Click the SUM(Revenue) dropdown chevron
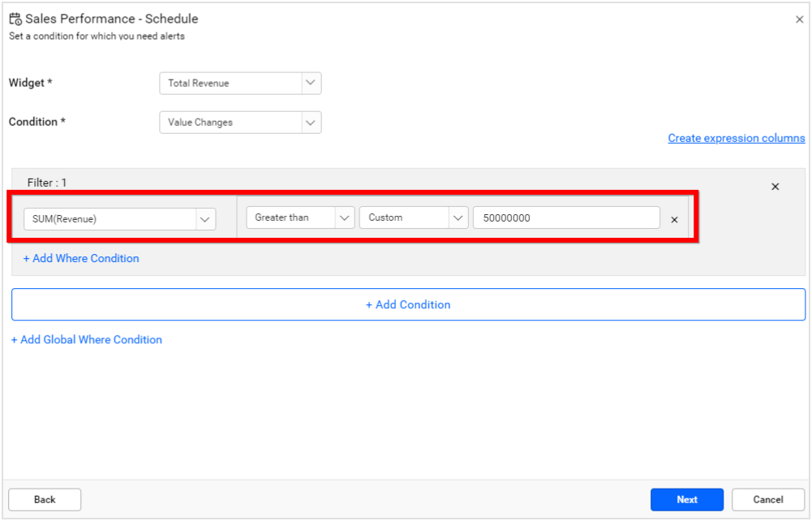 (x=205, y=218)
